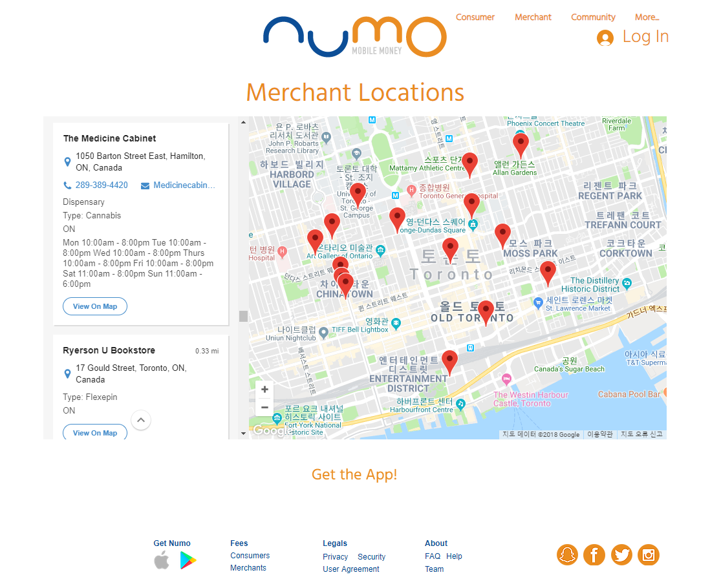Open the Team link

click(x=435, y=569)
